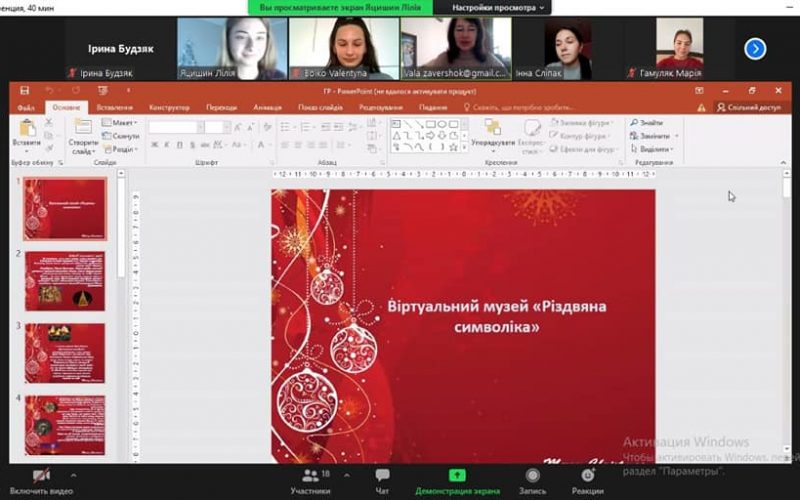Viewport: 800px width, 500px height.
Task: Click the green screen share icon
Action: (457, 476)
